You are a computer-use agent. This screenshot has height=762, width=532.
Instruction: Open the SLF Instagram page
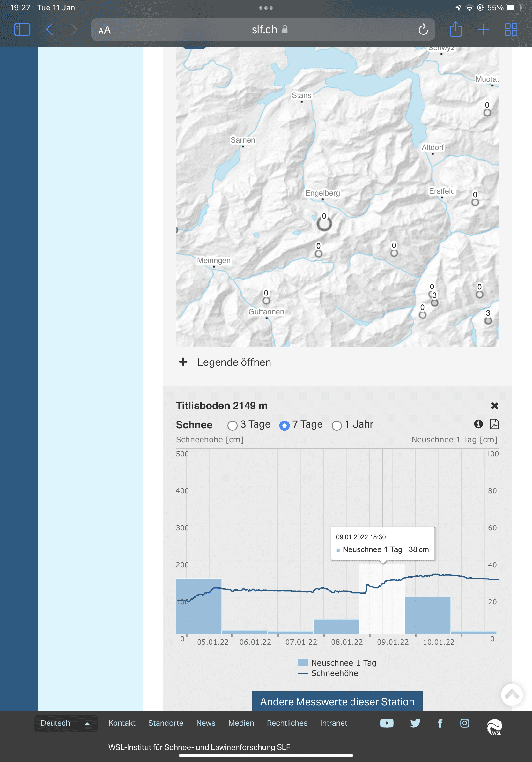[x=464, y=723]
